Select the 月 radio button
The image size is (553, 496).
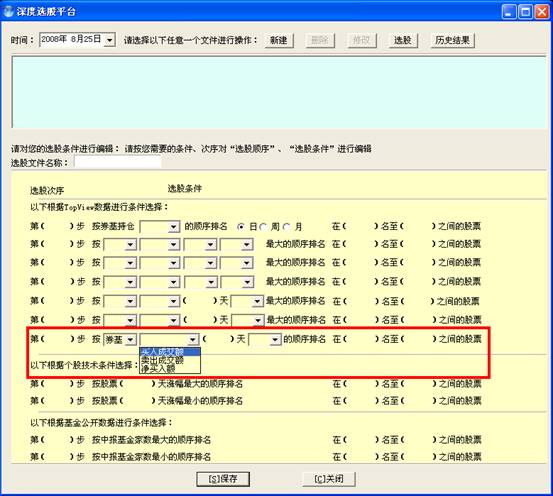coord(287,227)
